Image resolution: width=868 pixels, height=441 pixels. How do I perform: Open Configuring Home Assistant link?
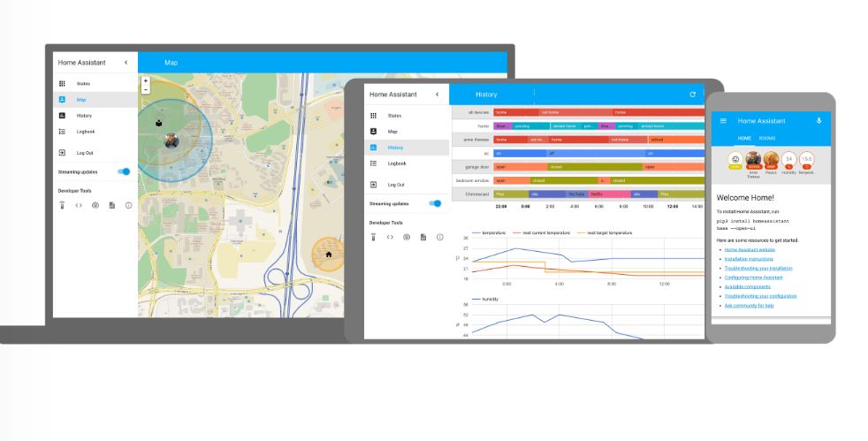(x=754, y=278)
